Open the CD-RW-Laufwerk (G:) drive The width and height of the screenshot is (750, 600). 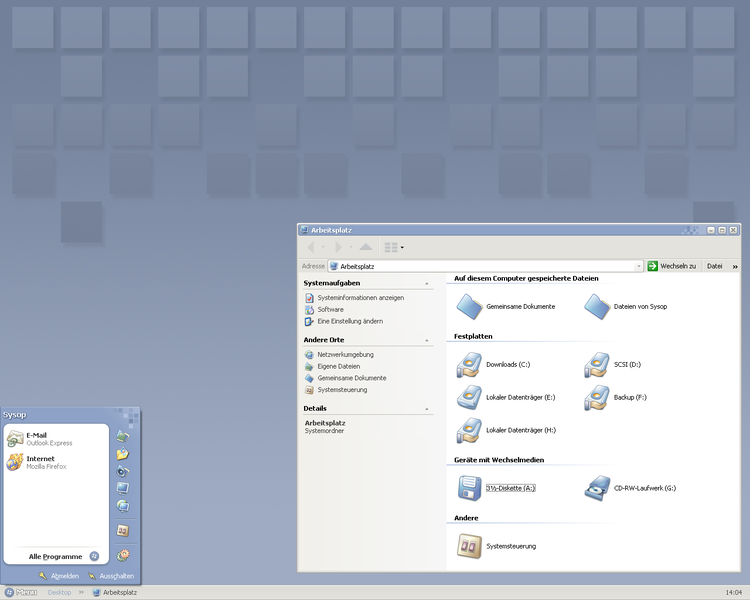tap(597, 488)
